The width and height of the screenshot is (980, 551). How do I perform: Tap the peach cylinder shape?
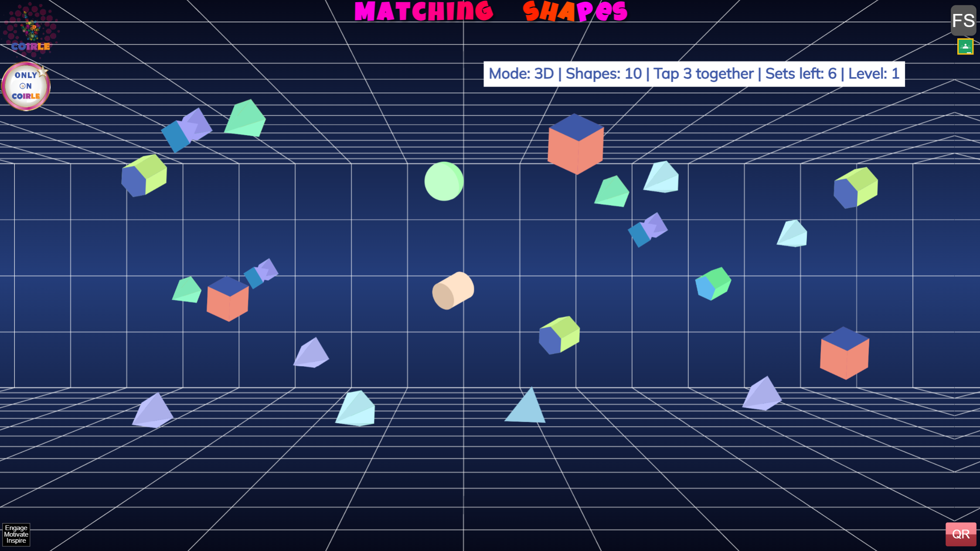pyautogui.click(x=453, y=291)
